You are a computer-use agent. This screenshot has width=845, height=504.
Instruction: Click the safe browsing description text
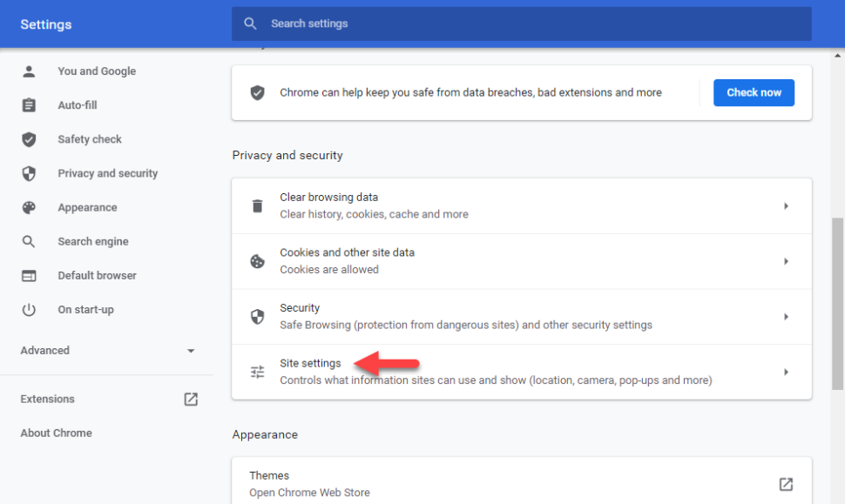[x=465, y=326]
